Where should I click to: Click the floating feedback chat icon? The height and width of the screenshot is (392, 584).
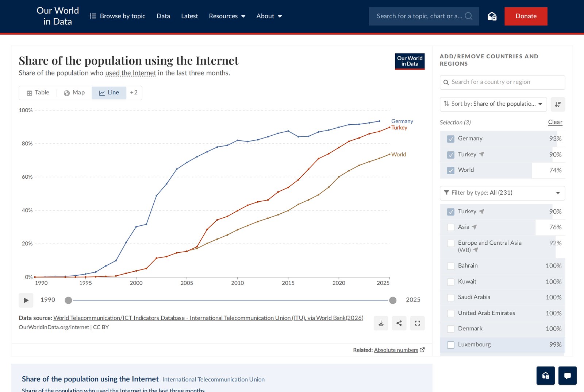568,376
